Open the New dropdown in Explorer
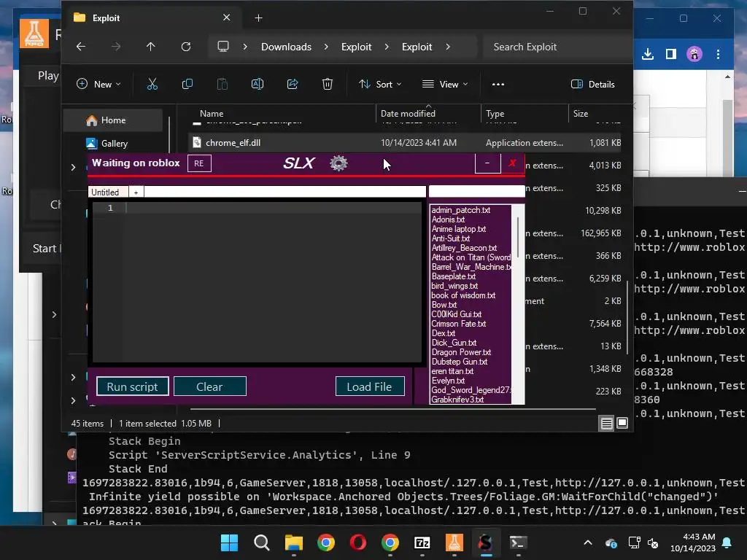Image resolution: width=747 pixels, height=560 pixels. [x=98, y=85]
